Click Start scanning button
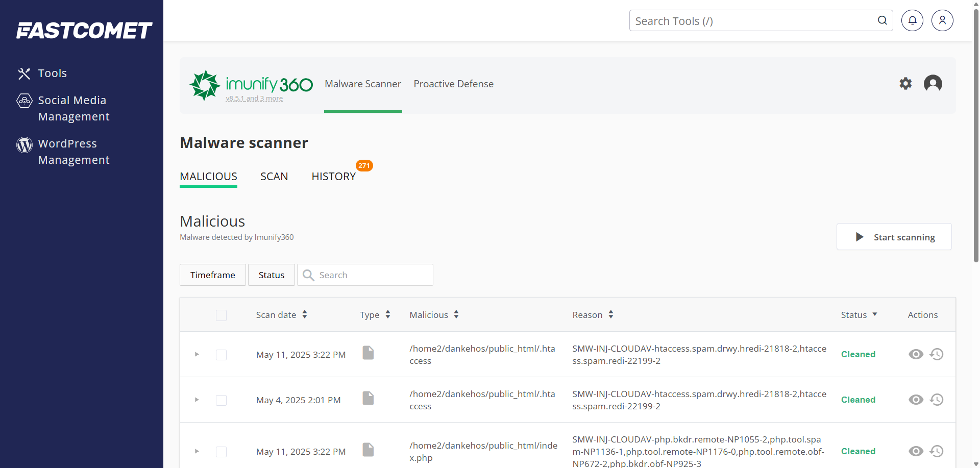The height and width of the screenshot is (468, 980). click(894, 237)
